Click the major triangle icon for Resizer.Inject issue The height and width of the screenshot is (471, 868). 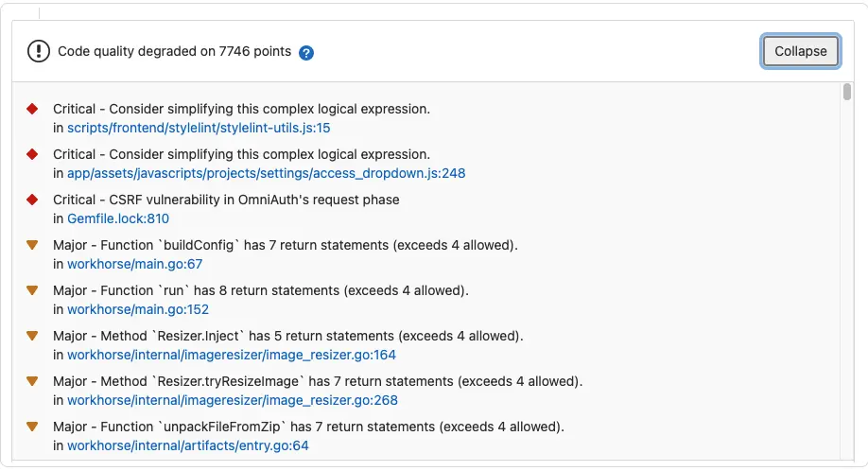point(32,336)
